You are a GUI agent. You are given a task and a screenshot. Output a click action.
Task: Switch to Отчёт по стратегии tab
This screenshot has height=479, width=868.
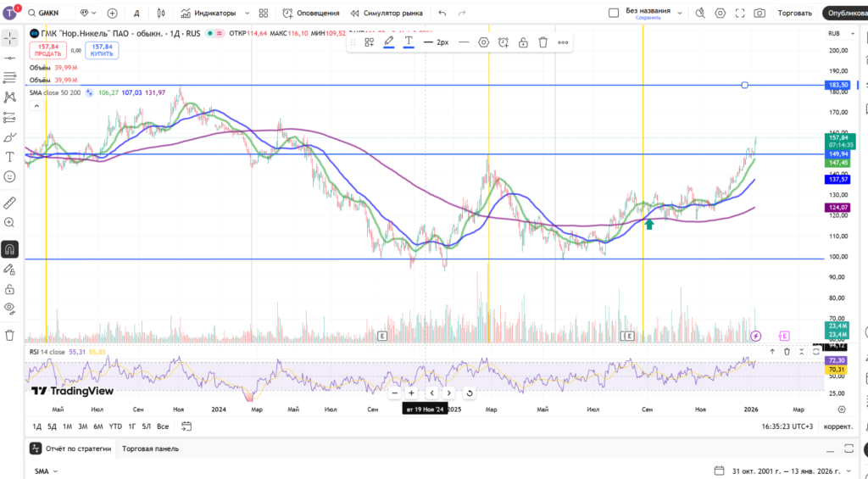tap(72, 448)
